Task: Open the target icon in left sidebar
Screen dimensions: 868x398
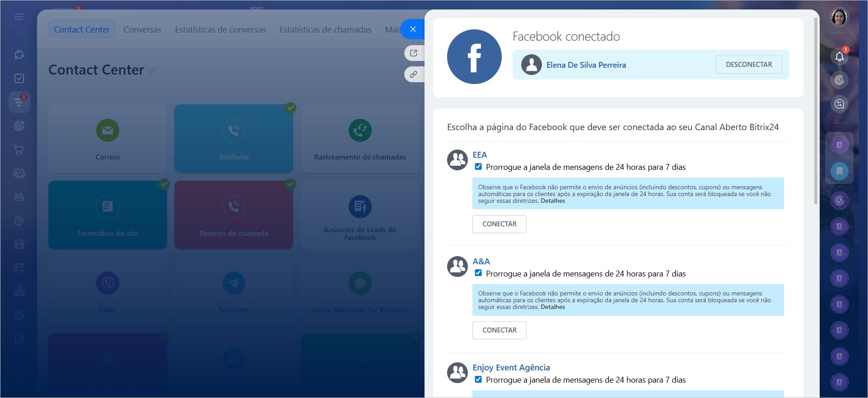Action: click(19, 126)
